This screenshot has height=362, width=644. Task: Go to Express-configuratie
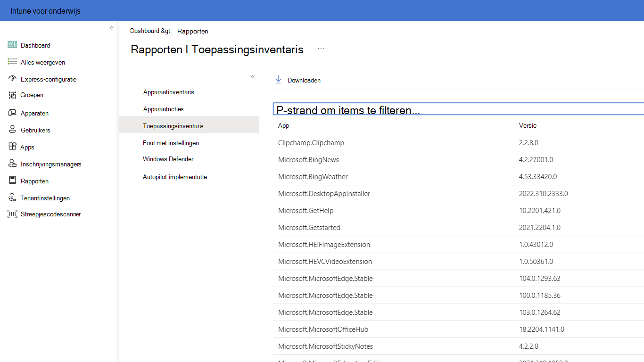point(49,79)
